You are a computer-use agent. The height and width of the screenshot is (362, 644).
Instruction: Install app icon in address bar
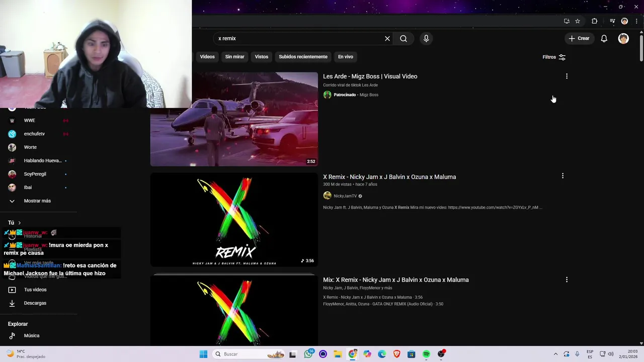coord(567,21)
